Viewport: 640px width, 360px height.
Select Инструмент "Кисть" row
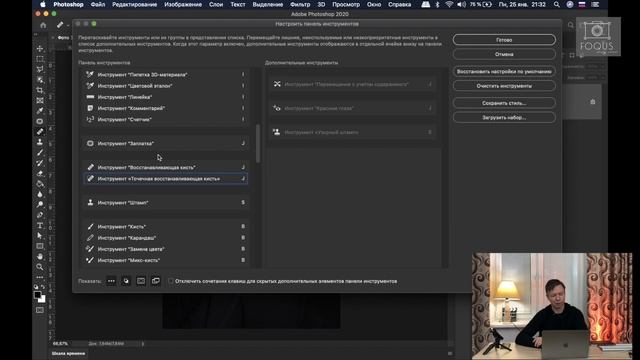(165, 227)
